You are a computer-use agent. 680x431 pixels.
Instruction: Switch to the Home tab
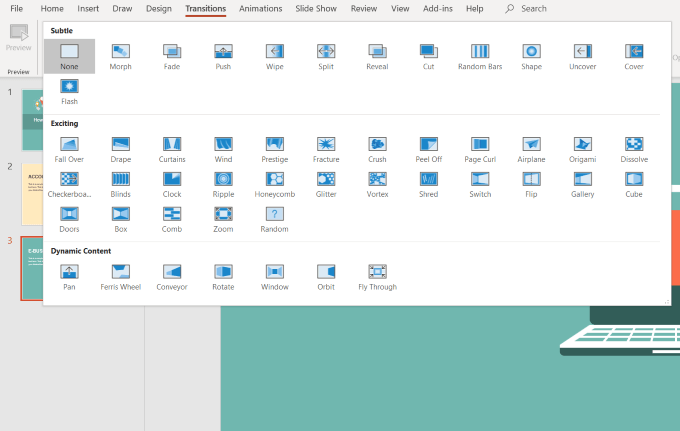pyautogui.click(x=52, y=8)
